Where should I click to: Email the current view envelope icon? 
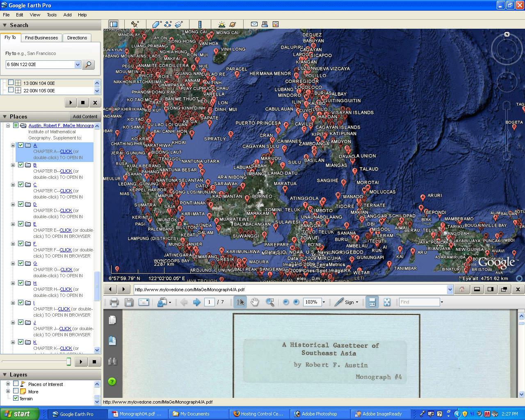click(x=254, y=24)
